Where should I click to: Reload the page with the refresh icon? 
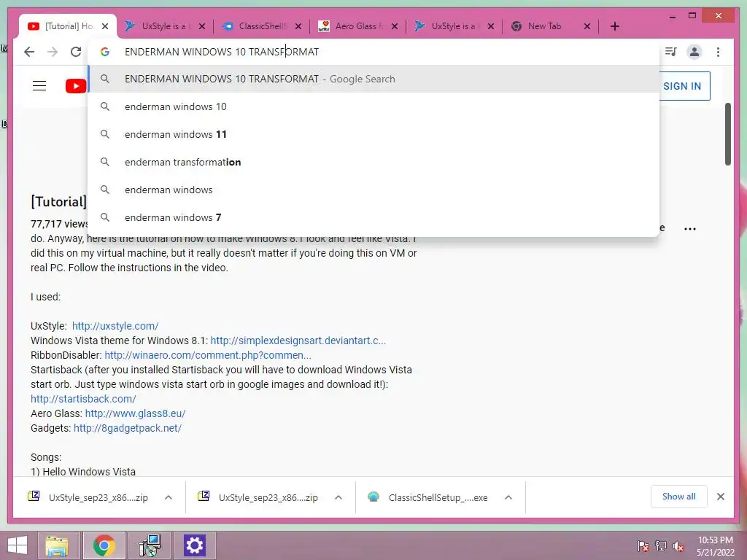pos(76,52)
